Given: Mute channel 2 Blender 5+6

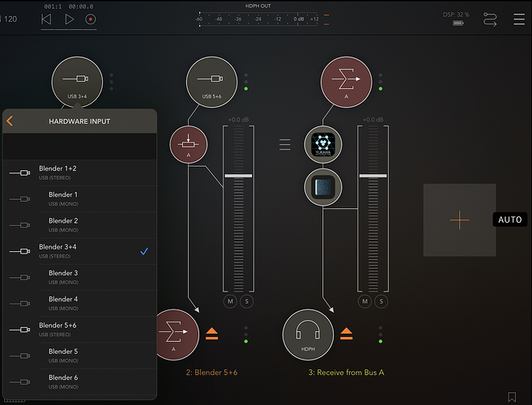Looking at the screenshot, I should (231, 301).
